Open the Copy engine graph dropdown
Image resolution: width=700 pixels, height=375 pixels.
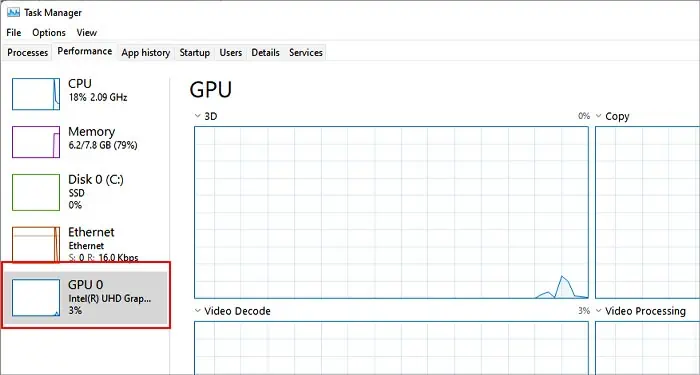[599, 116]
